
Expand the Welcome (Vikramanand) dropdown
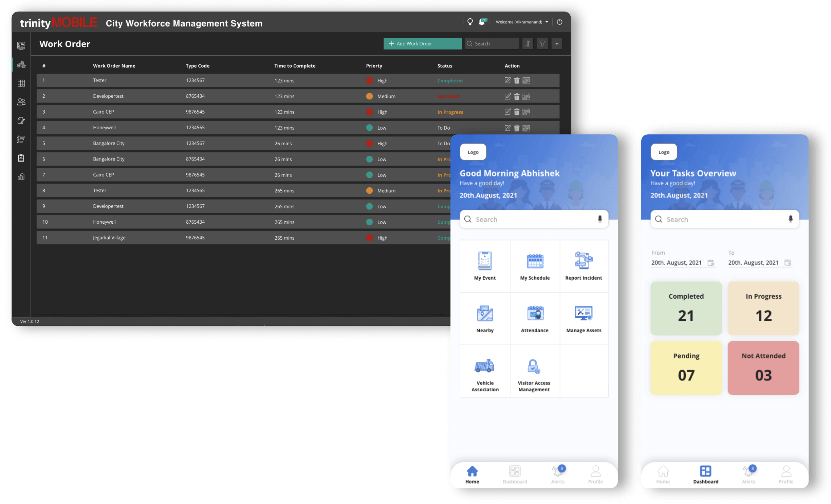click(522, 22)
